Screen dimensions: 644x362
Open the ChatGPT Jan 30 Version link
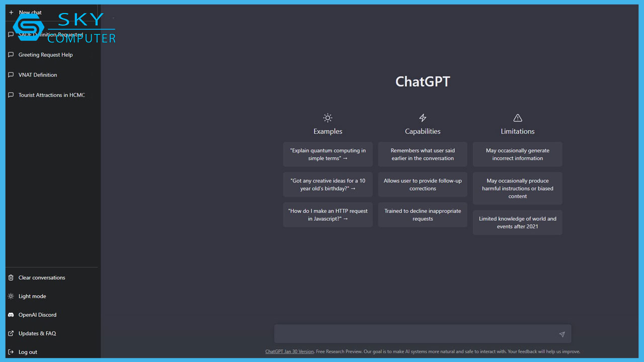pos(289,351)
